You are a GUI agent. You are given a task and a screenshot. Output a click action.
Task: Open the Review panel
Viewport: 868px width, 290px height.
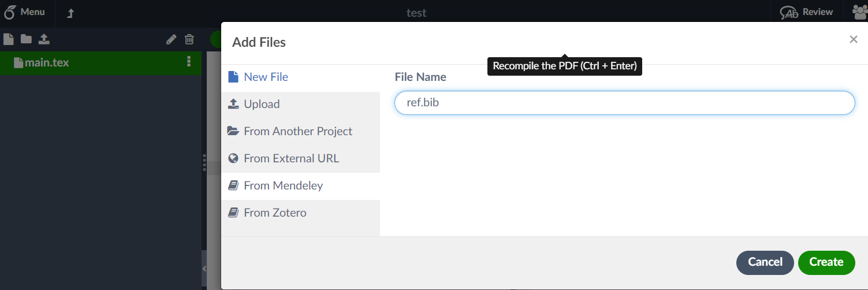click(807, 12)
